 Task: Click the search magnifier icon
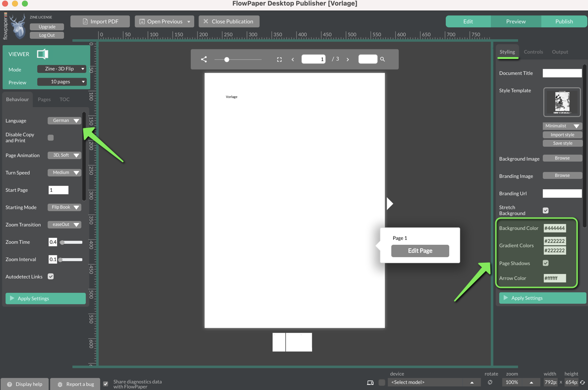click(382, 59)
